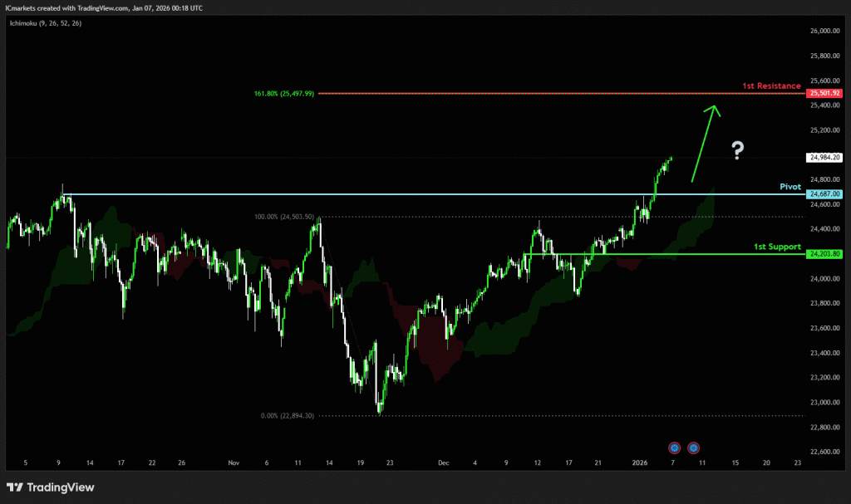Click the current price label 24,984.20
This screenshot has height=504, width=851.
tap(824, 157)
